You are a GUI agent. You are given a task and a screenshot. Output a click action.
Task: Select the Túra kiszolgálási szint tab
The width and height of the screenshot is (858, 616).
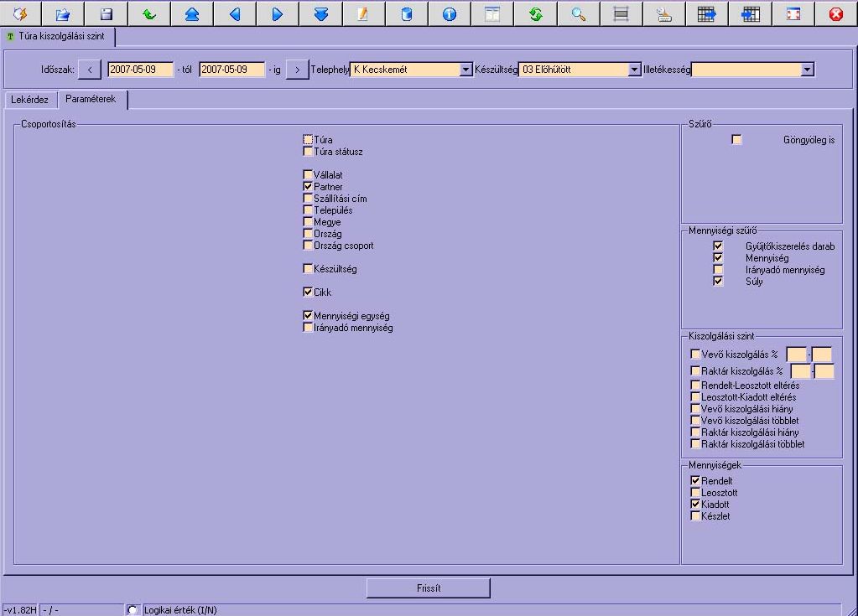pyautogui.click(x=58, y=37)
